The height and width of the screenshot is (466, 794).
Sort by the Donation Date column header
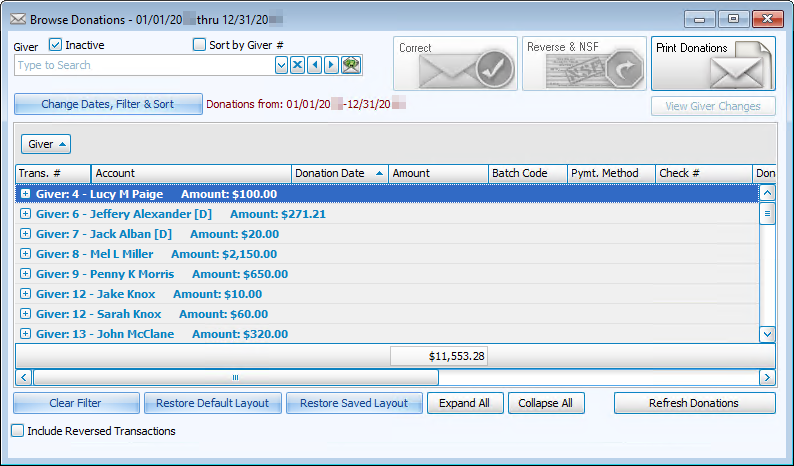339,173
